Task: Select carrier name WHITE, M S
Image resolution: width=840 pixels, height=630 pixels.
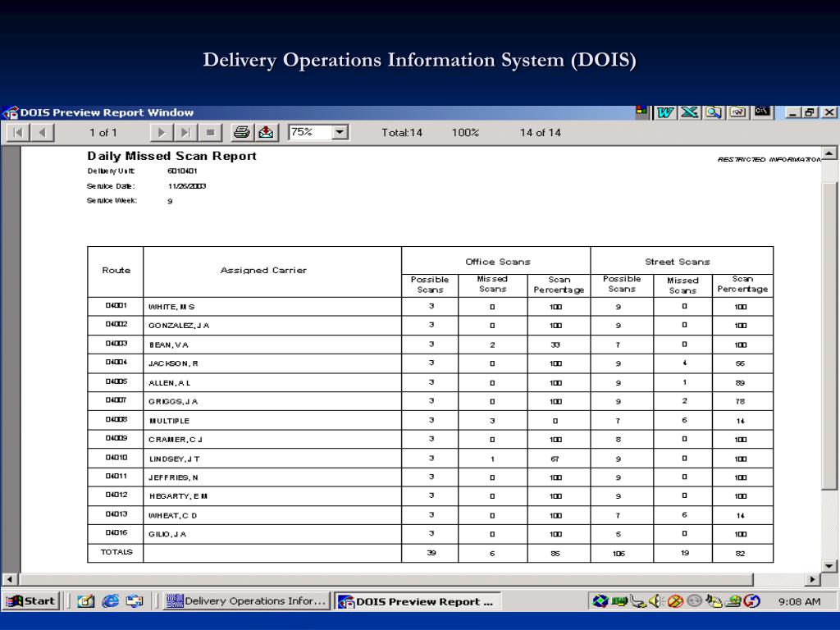Action: coord(171,307)
